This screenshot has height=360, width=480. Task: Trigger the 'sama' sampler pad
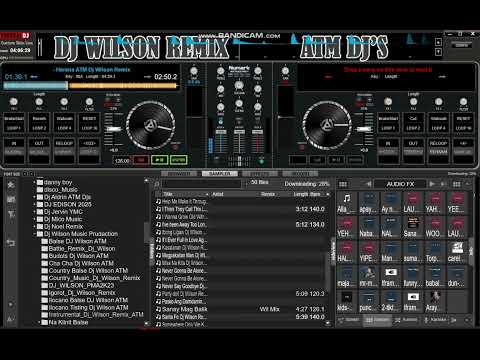[413, 252]
